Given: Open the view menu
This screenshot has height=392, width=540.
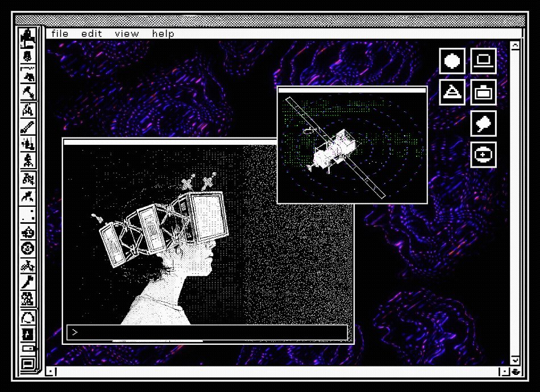Looking at the screenshot, I should pyautogui.click(x=127, y=34).
